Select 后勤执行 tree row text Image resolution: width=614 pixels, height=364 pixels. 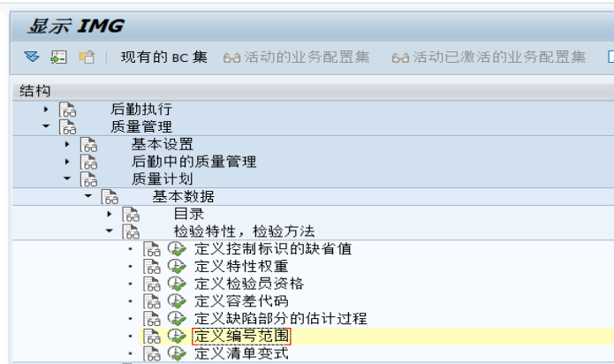tap(141, 110)
